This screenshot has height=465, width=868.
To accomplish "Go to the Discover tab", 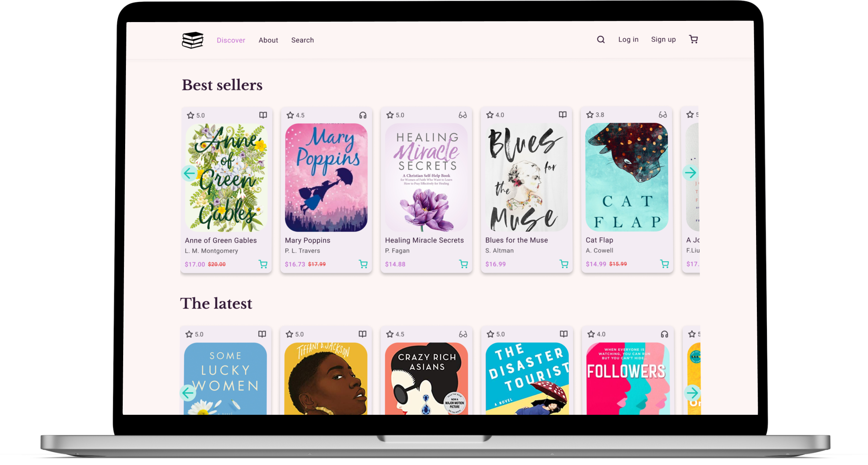I will 231,40.
